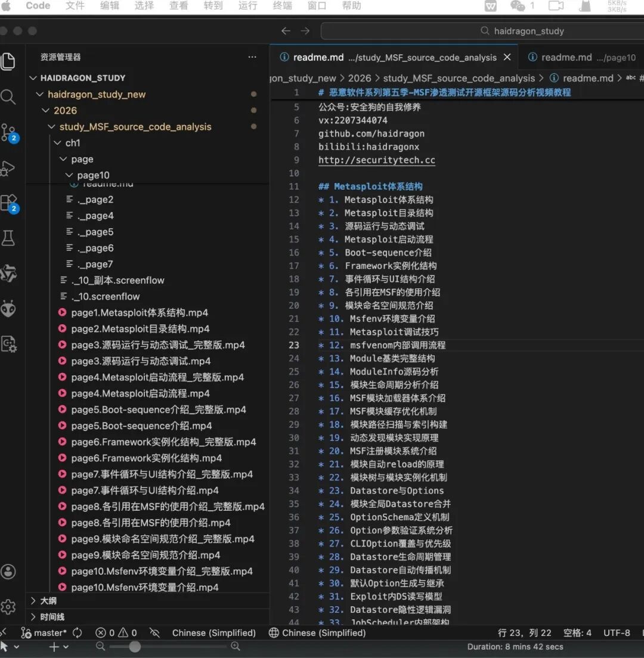Click study_MSF_source_code_analysis breadcrumb segment
The image size is (644, 658).
click(x=459, y=78)
